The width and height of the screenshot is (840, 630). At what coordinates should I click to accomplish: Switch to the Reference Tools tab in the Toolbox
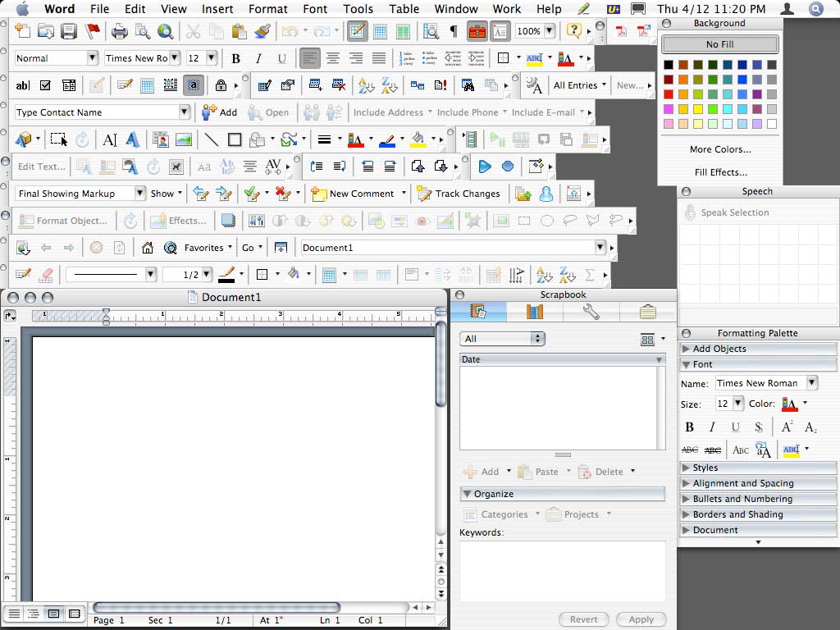click(535, 311)
